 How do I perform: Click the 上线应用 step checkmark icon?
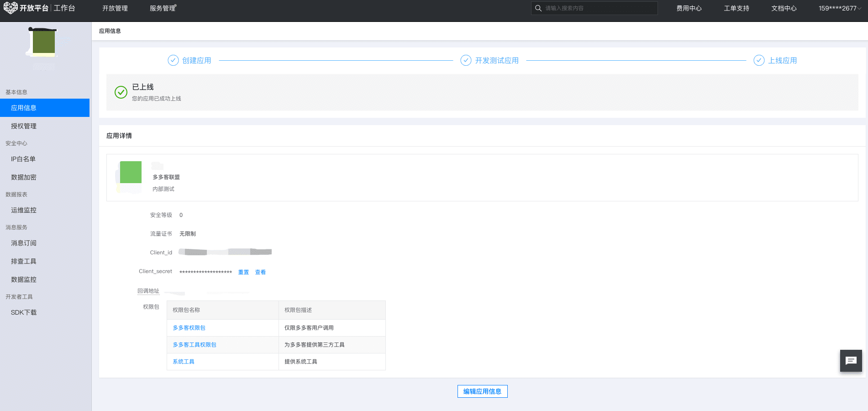click(x=759, y=60)
